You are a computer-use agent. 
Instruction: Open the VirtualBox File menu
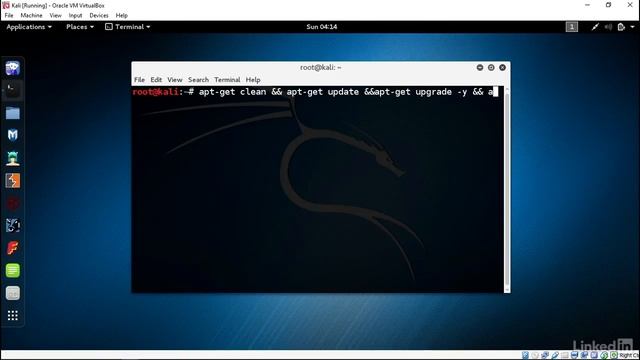(9, 16)
